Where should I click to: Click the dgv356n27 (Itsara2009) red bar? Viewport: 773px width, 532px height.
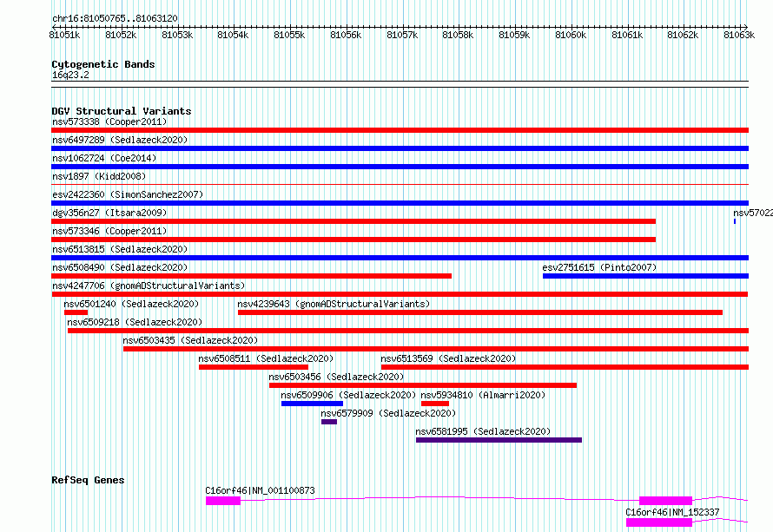pos(353,221)
